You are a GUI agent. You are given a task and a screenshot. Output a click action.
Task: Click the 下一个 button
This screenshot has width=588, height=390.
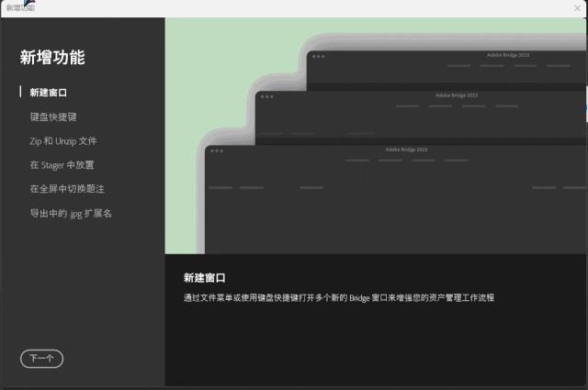pyautogui.click(x=41, y=359)
